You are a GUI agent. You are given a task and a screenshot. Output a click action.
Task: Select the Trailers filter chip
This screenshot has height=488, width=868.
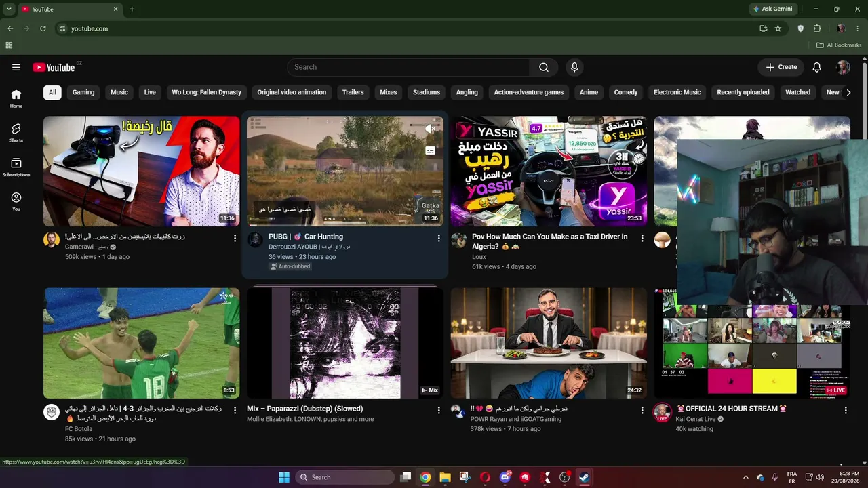point(353,92)
